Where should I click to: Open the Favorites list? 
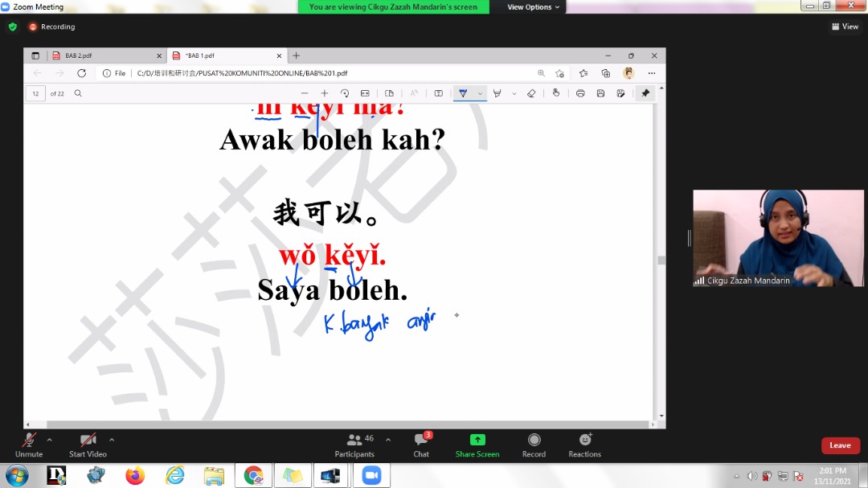click(x=583, y=73)
